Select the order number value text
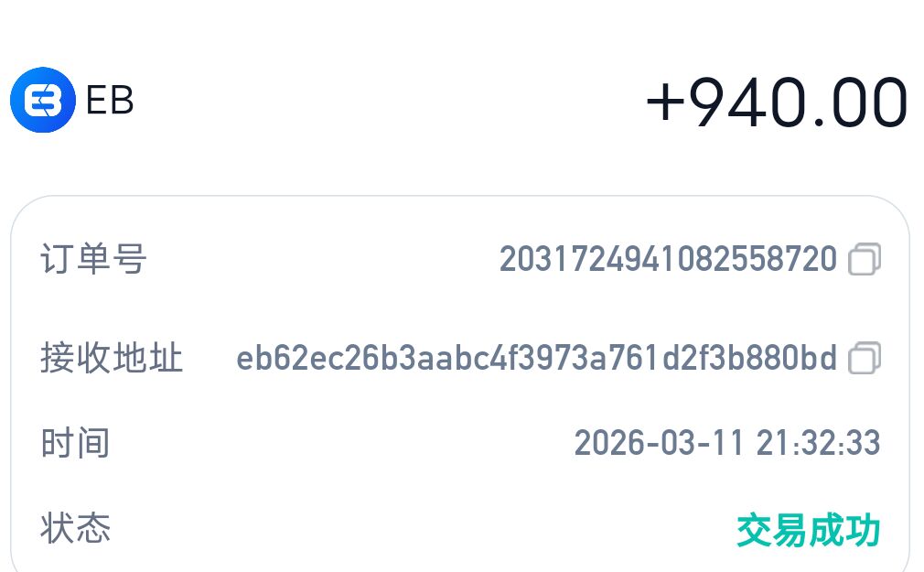 pos(667,260)
